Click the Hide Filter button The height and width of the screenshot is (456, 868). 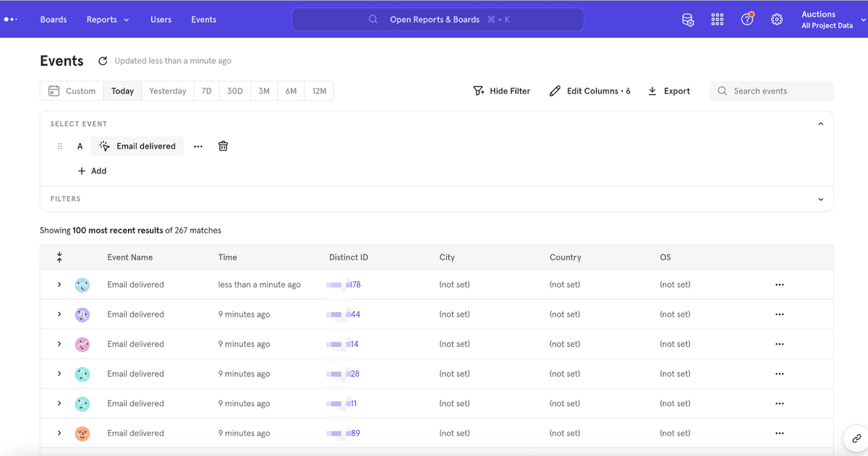502,91
